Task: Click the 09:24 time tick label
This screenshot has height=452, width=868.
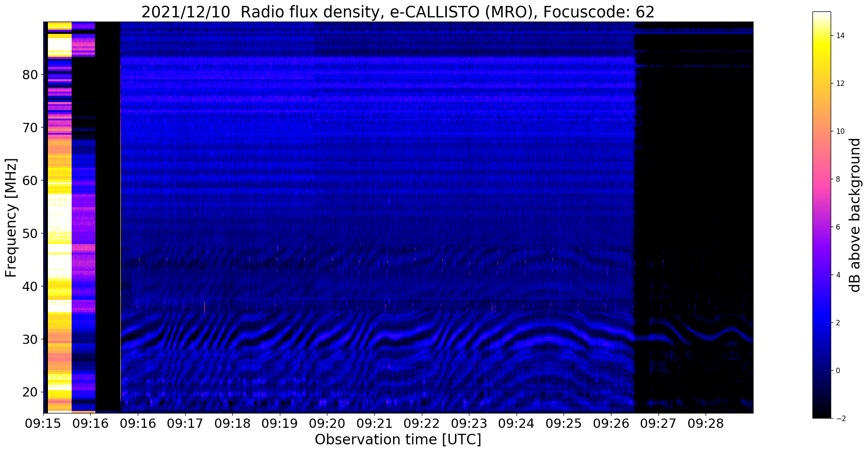Action: pyautogui.click(x=516, y=424)
